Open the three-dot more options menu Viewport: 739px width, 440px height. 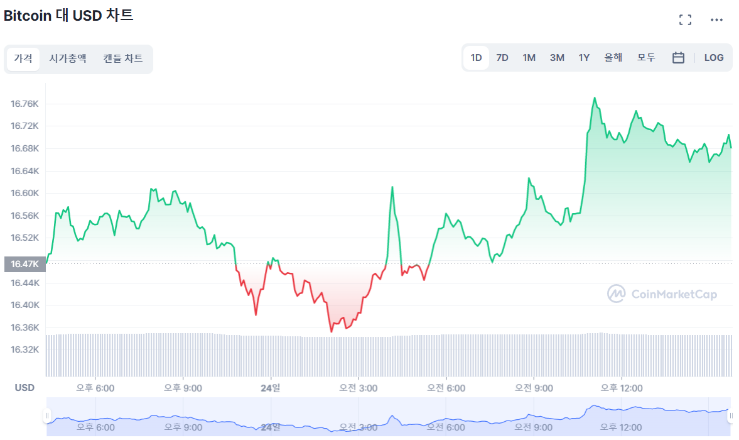coord(716,20)
